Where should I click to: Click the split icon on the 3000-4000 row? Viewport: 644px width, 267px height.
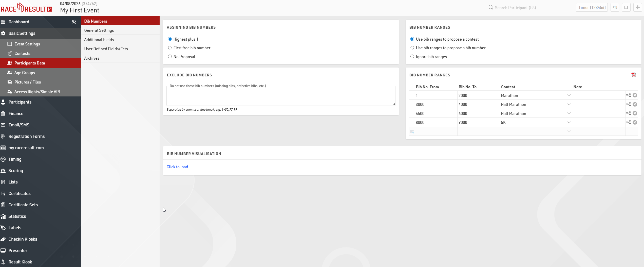coord(628,104)
